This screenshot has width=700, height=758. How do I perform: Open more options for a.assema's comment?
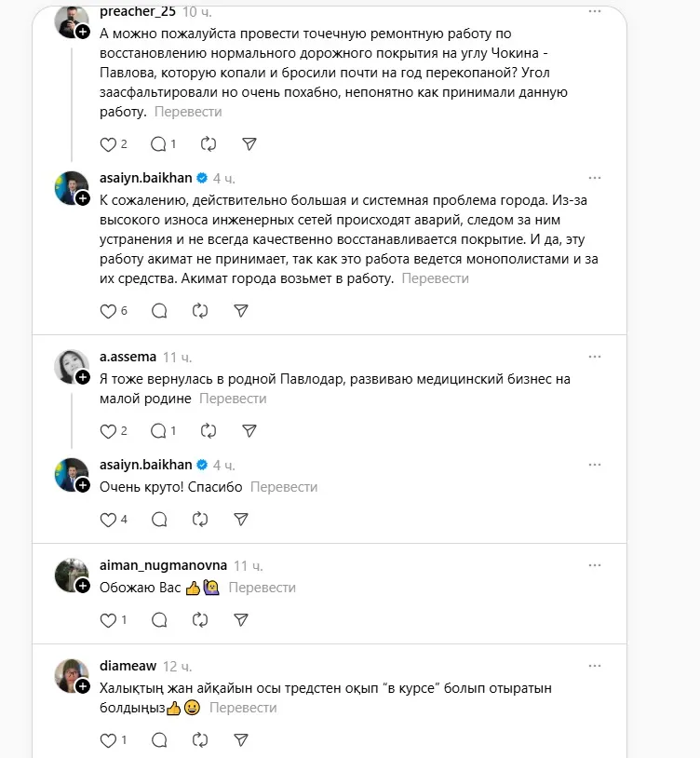(593, 357)
